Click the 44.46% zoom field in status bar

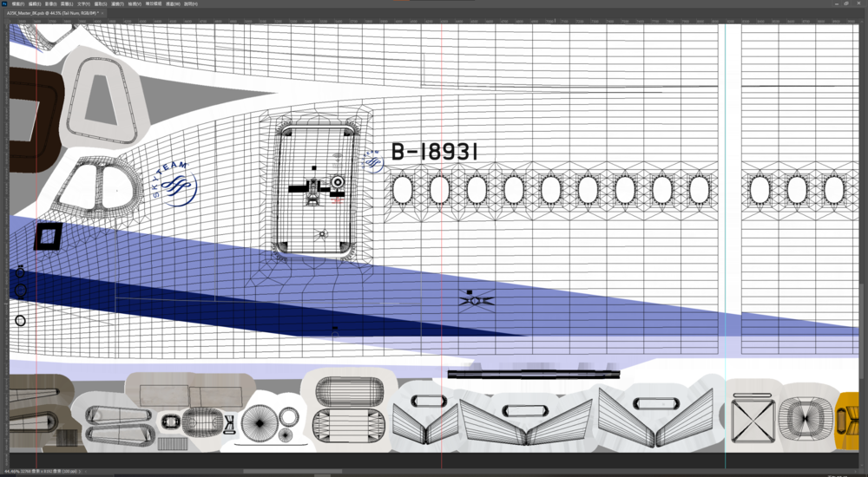click(12, 472)
